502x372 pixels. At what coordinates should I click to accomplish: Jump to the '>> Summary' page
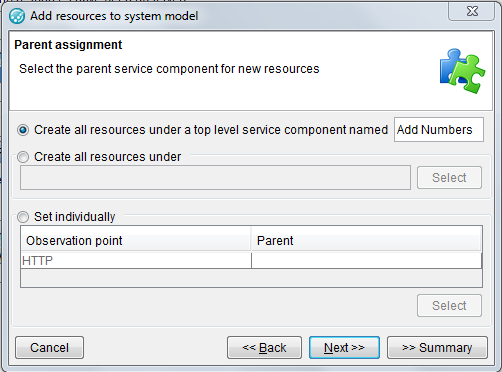[437, 348]
